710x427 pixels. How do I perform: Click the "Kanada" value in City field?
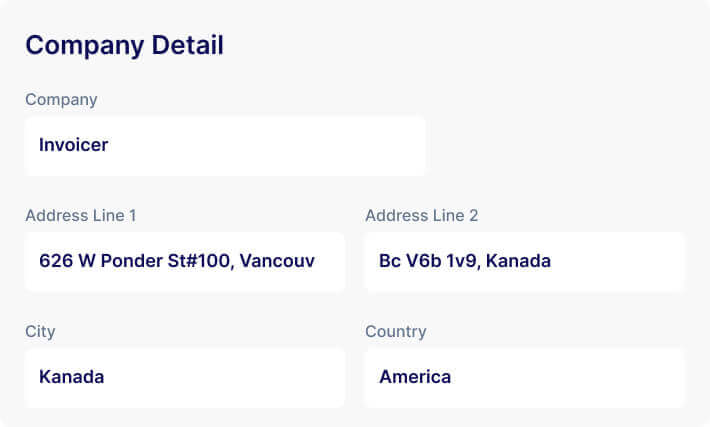pyautogui.click(x=71, y=377)
